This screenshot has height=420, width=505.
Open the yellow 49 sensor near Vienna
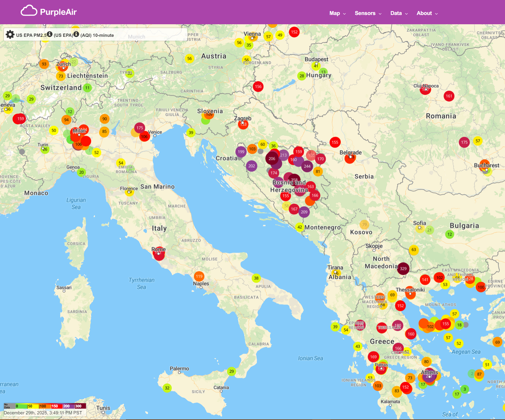(x=280, y=35)
